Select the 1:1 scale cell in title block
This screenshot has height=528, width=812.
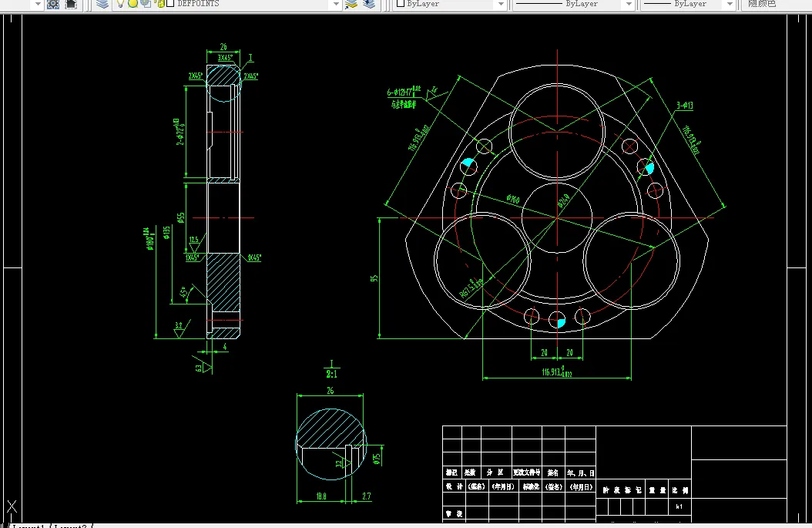tap(679, 506)
